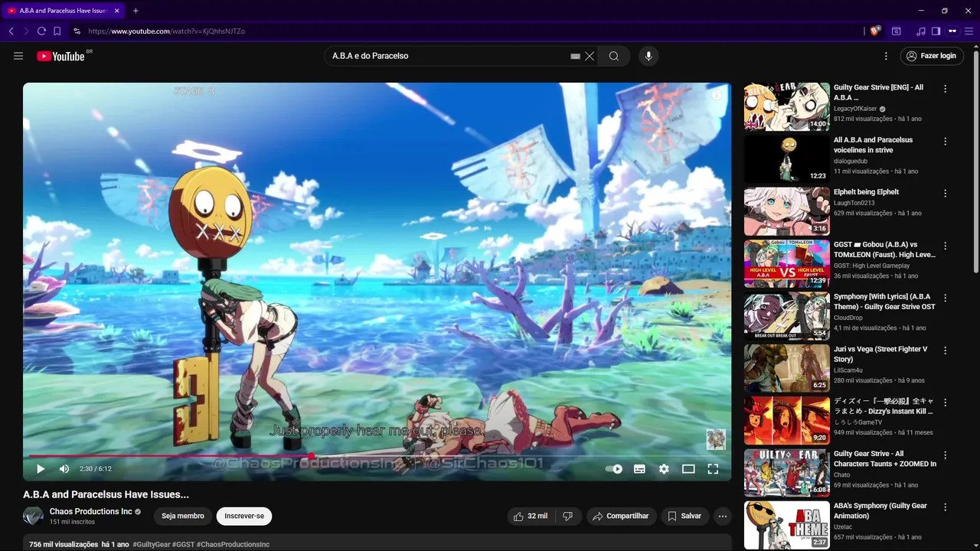980x551 pixels.
Task: Open options for ABA's Symphony animation video
Action: tap(945, 507)
